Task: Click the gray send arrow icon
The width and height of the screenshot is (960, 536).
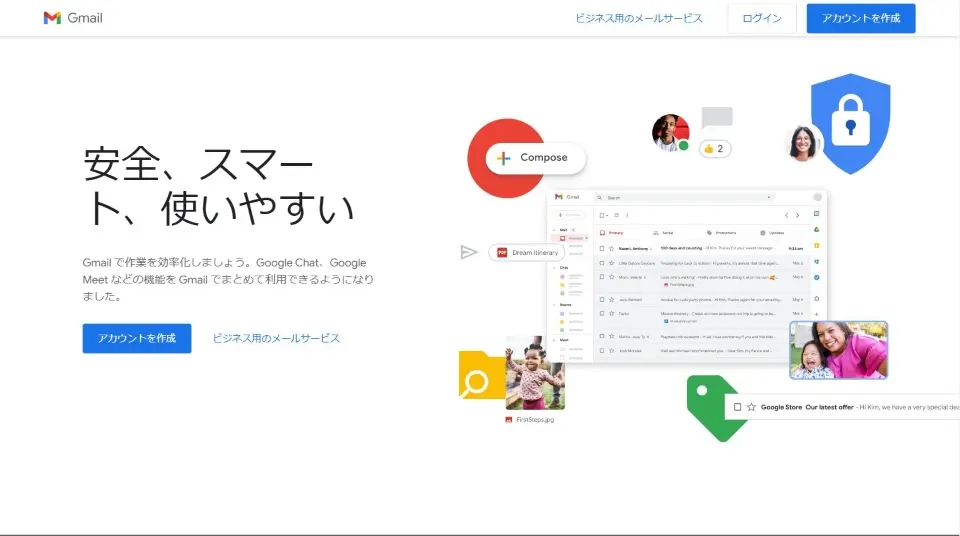Action: tap(468, 252)
